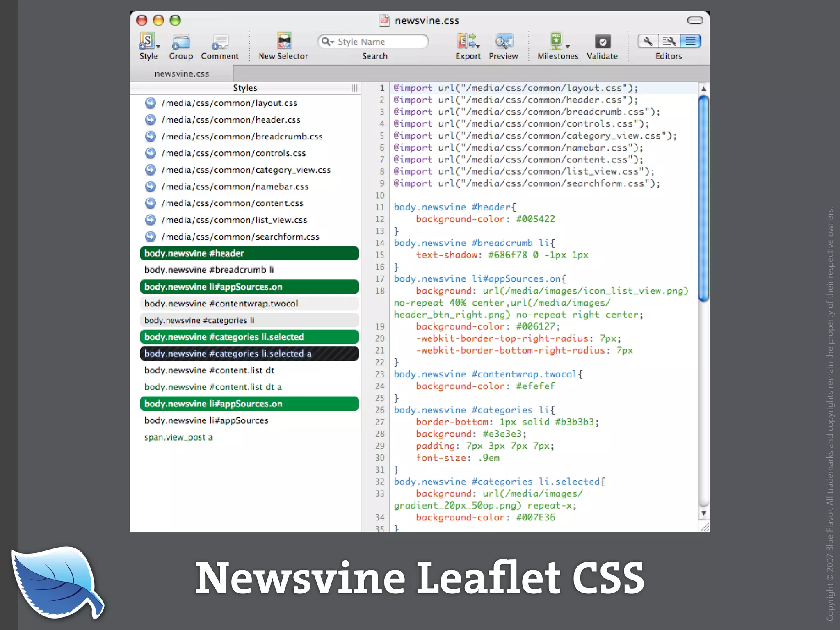
Task: Click the Validate checkmark icon
Action: coord(602,41)
